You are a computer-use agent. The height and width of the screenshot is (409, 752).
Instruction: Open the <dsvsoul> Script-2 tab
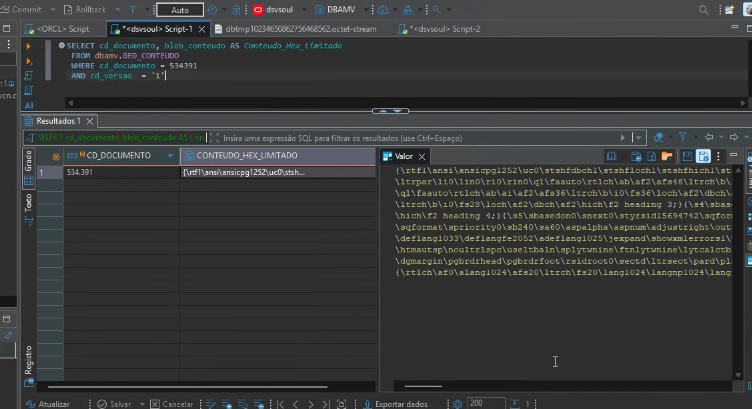[x=444, y=29]
